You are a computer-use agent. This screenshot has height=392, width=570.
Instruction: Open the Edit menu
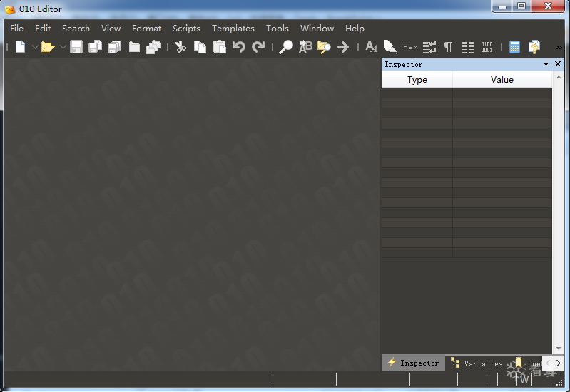43,29
